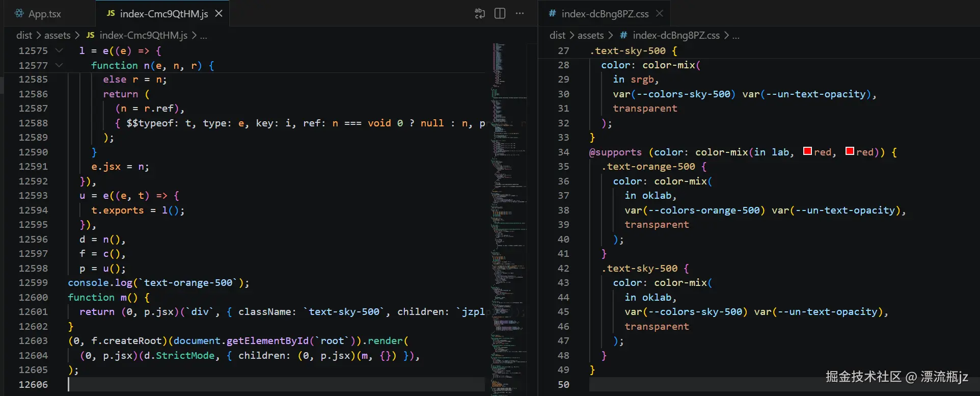Open the More Actions ellipsis menu

click(520, 14)
